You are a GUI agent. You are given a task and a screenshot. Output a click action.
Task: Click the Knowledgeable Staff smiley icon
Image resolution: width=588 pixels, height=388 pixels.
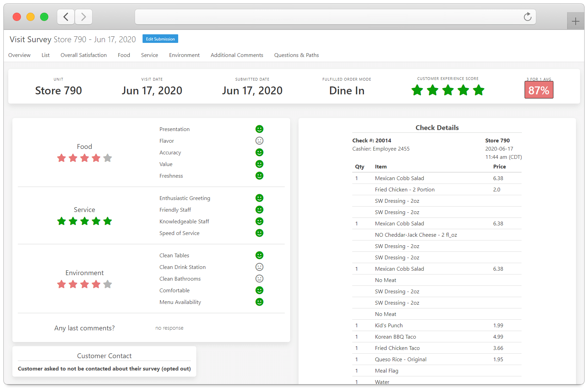point(259,221)
